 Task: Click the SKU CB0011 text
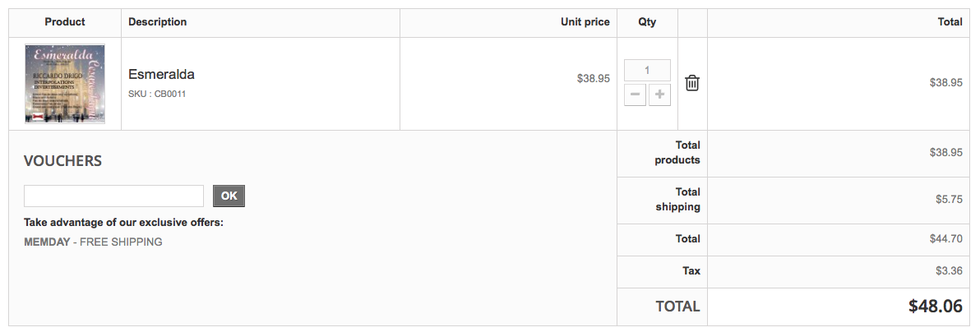157,95
